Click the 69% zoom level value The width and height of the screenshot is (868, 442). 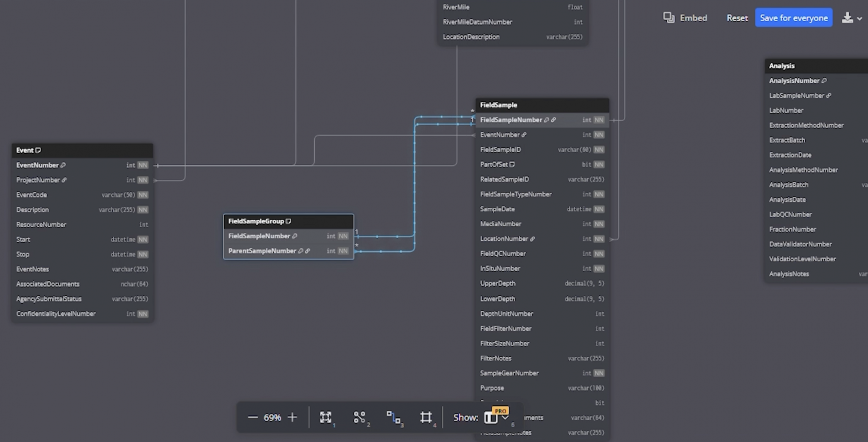(272, 417)
